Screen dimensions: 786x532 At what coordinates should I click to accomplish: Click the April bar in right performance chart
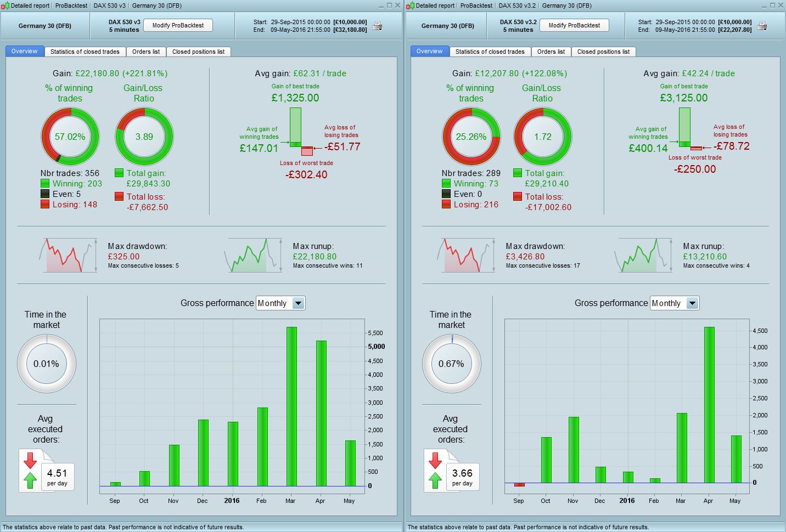[709, 405]
